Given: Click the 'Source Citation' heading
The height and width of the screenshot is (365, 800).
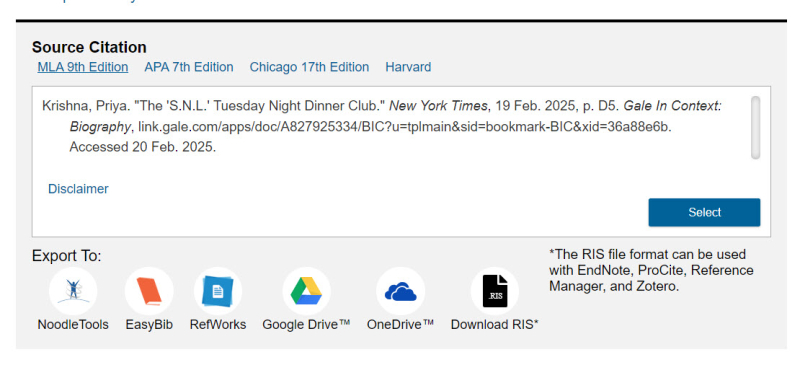Looking at the screenshot, I should 89,47.
